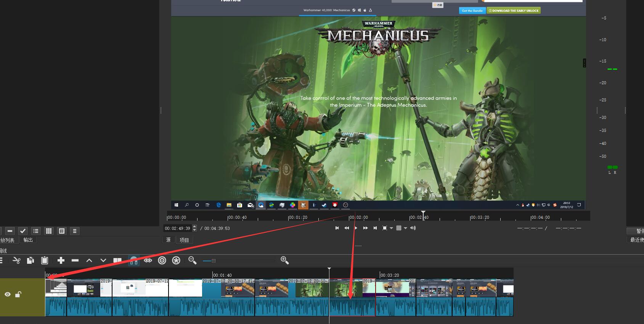Click the play button in player
Image resolution: width=644 pixels, height=324 pixels.
point(356,228)
